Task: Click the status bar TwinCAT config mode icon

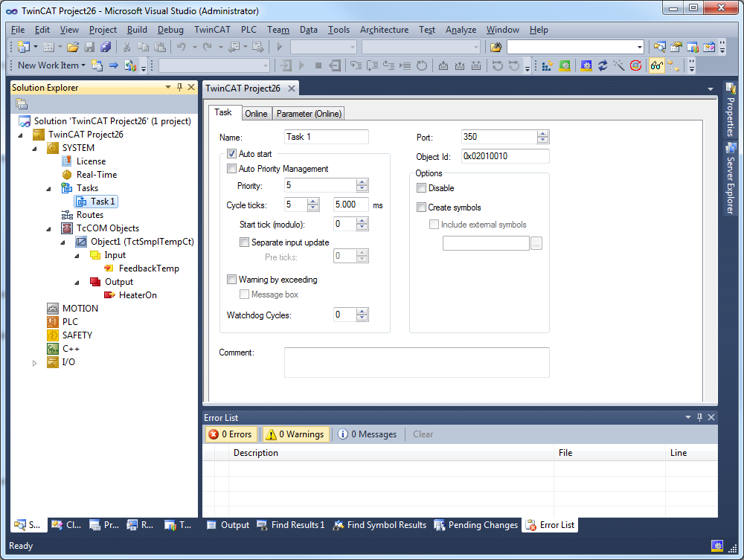Action: pos(717,546)
